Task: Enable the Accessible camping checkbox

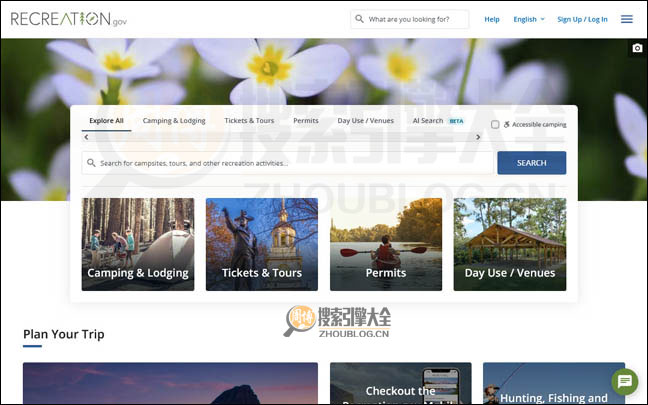Action: point(495,124)
